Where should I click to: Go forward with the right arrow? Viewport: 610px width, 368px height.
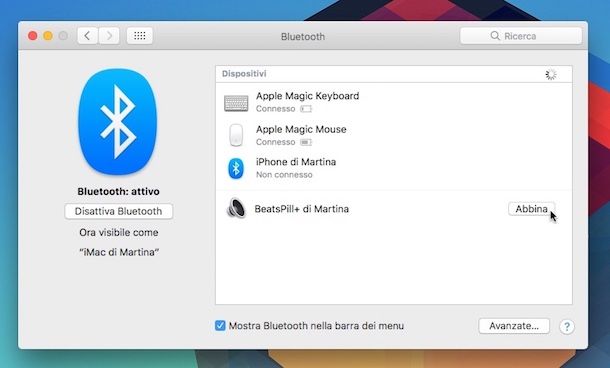[x=109, y=36]
